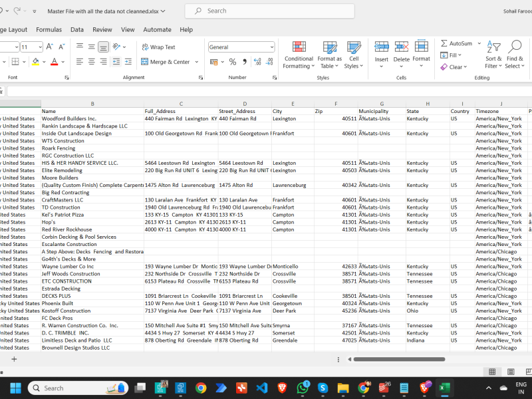Image resolution: width=532 pixels, height=399 pixels.
Task: Open the Automate tab
Action: pos(157,29)
